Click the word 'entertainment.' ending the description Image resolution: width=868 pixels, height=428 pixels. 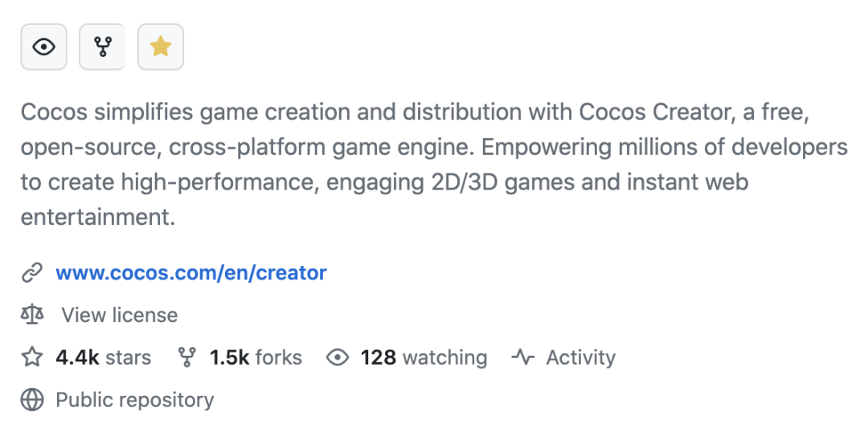(97, 217)
